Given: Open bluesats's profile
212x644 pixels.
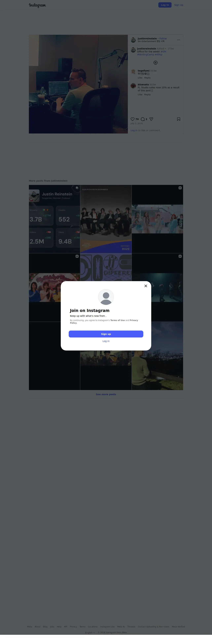Looking at the screenshot, I should click(x=143, y=85).
